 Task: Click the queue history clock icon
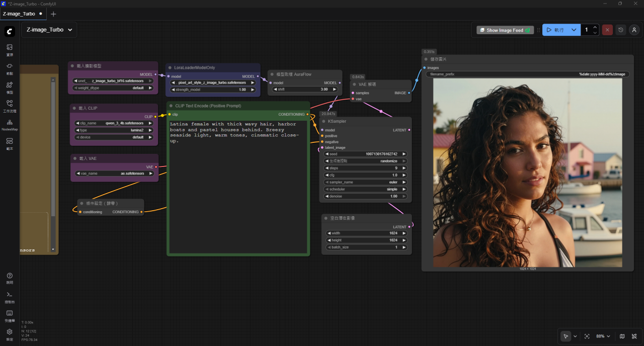[621, 30]
